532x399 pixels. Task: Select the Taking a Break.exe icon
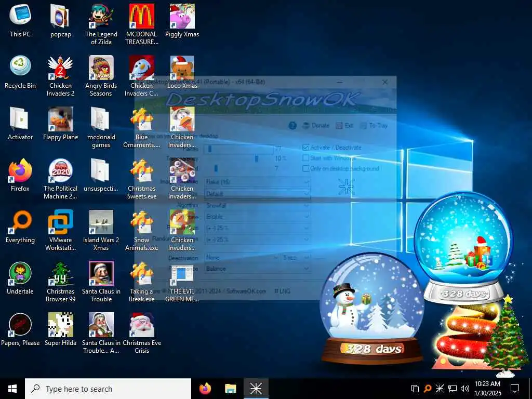click(x=141, y=282)
